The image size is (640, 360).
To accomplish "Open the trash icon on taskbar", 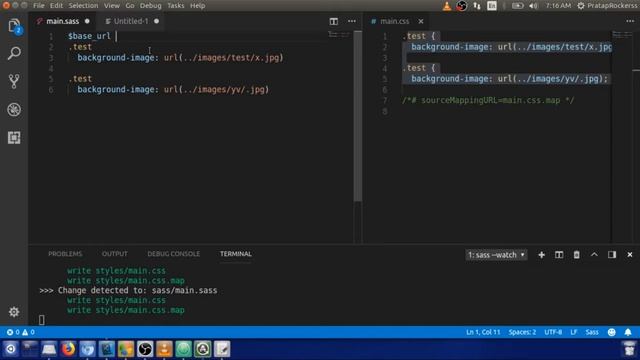I will (630, 349).
